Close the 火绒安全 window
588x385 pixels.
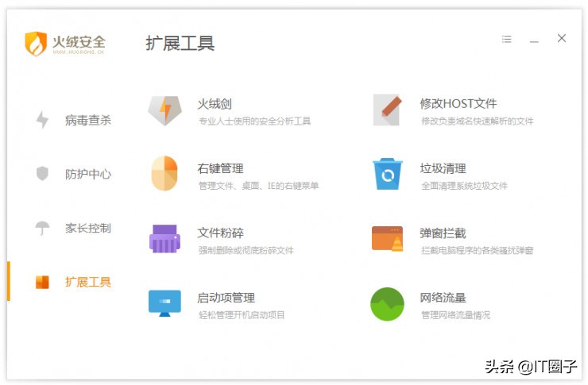pyautogui.click(x=561, y=38)
